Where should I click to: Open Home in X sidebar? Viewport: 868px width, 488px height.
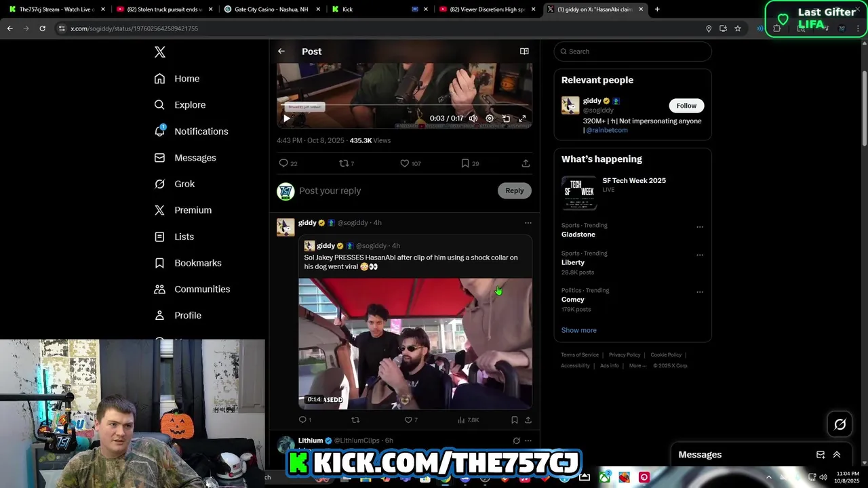(x=177, y=79)
